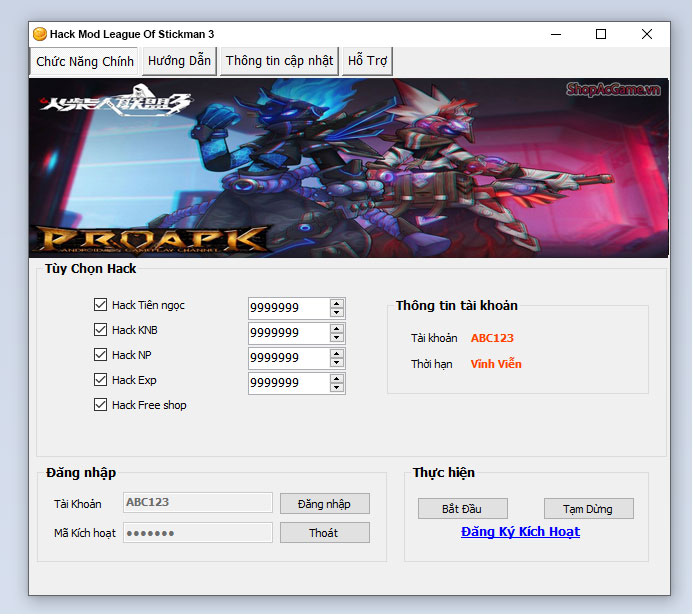
Task: Open the Hướng Dẫn tab
Action: coord(179,61)
